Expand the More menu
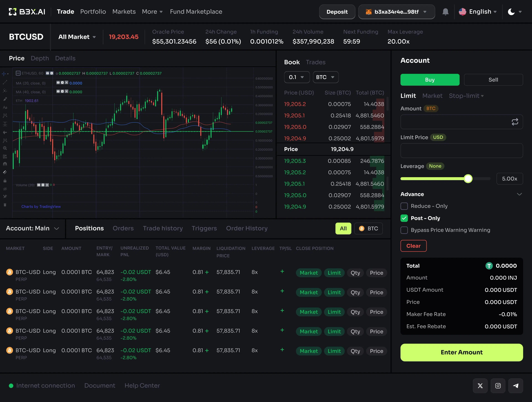532x402 pixels. [152, 11]
